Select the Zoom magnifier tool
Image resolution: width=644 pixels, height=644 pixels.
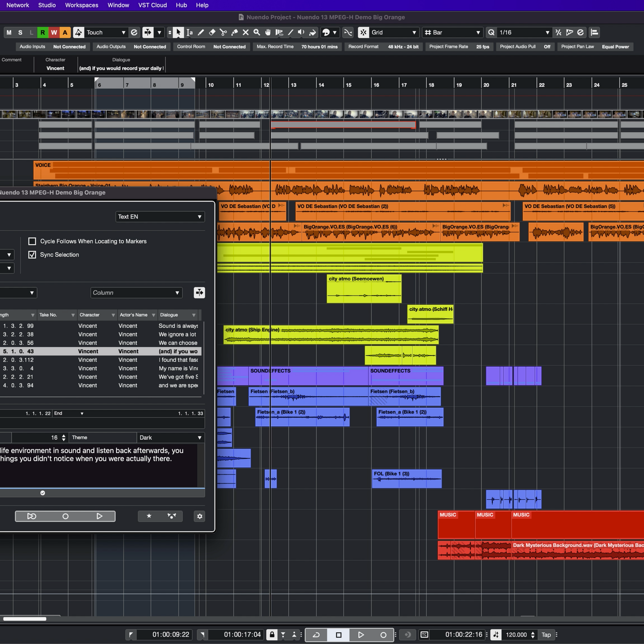point(257,33)
